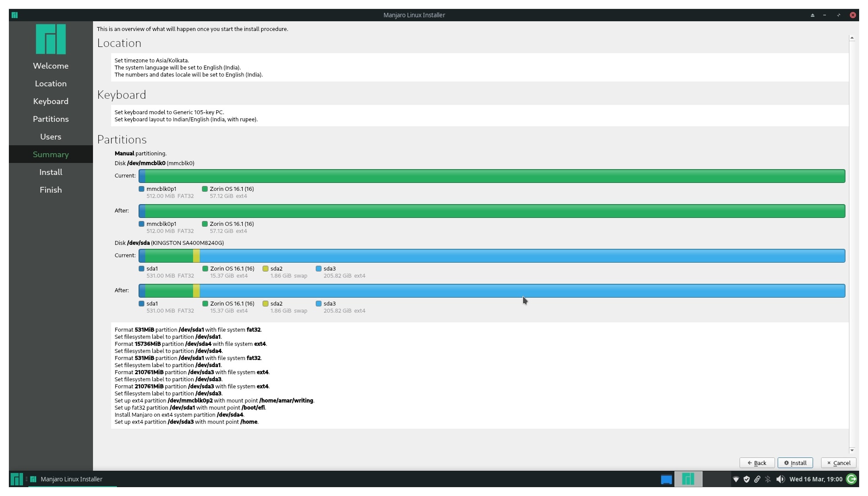Show desktop using blue desktop icon
Screen dimensions: 868x496
[x=666, y=479]
